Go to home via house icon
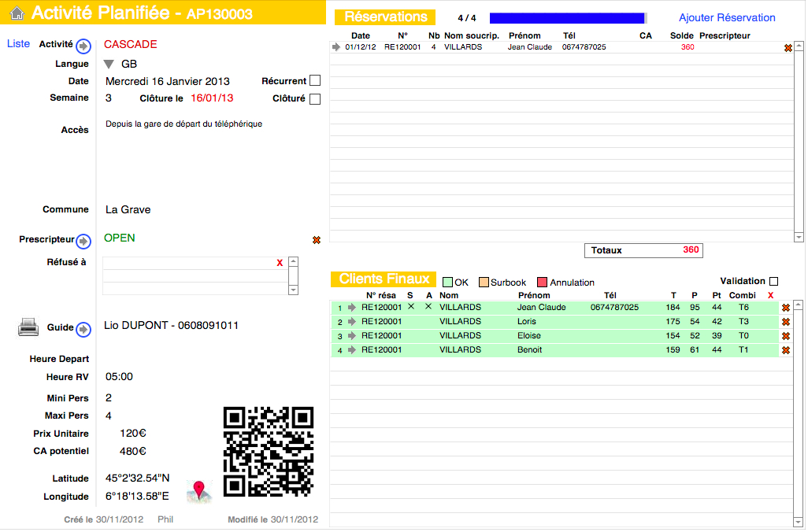The width and height of the screenshot is (808, 532). coord(17,13)
